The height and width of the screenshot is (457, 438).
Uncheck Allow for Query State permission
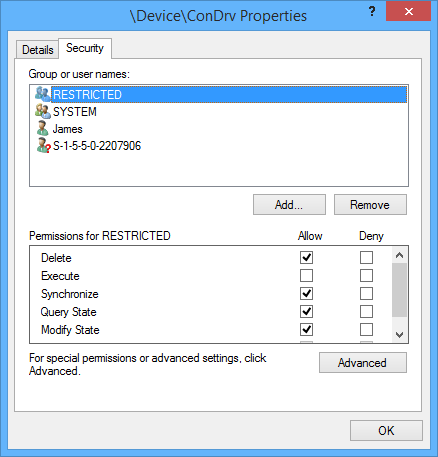306,312
